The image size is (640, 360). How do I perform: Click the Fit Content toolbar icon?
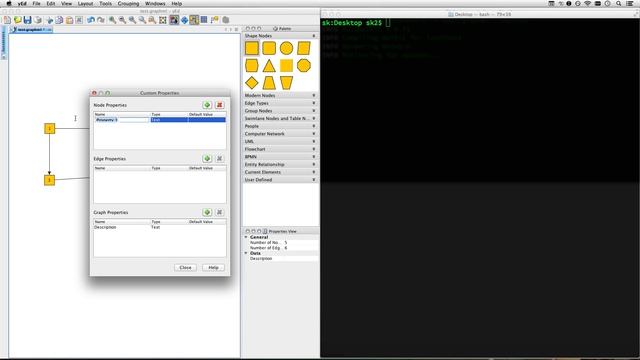(x=163, y=20)
